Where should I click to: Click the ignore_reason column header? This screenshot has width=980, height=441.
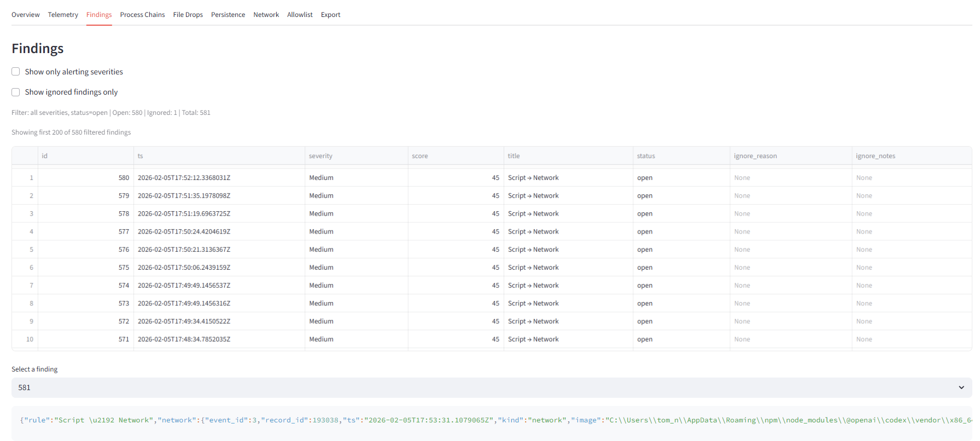(755, 156)
